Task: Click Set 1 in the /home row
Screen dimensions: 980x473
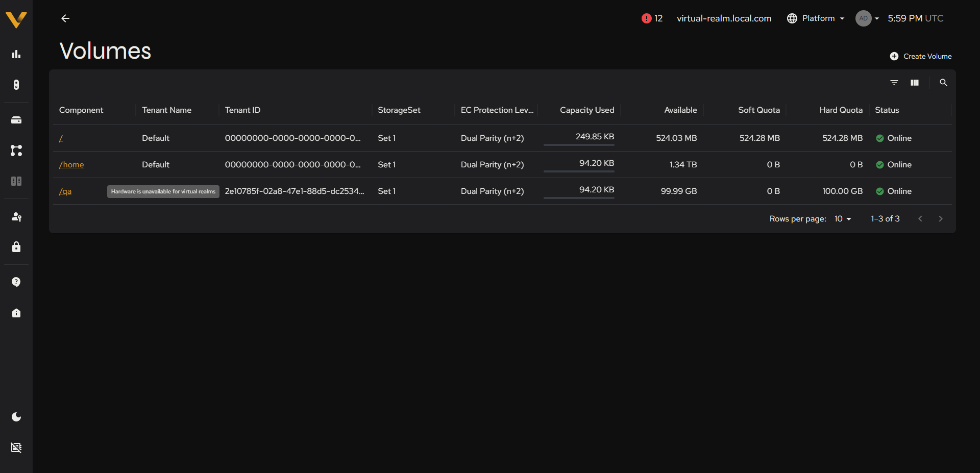Action: point(386,165)
